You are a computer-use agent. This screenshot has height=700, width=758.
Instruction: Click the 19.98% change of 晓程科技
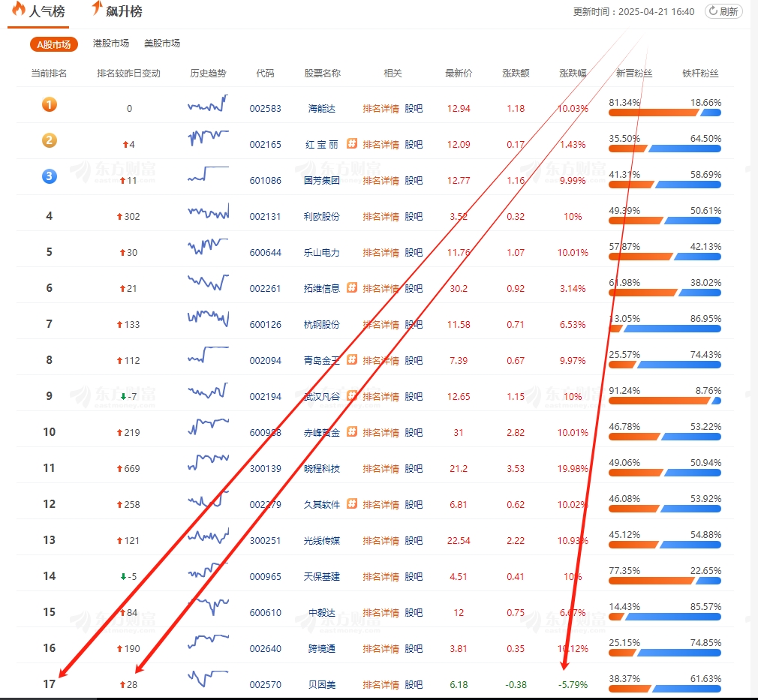573,469
